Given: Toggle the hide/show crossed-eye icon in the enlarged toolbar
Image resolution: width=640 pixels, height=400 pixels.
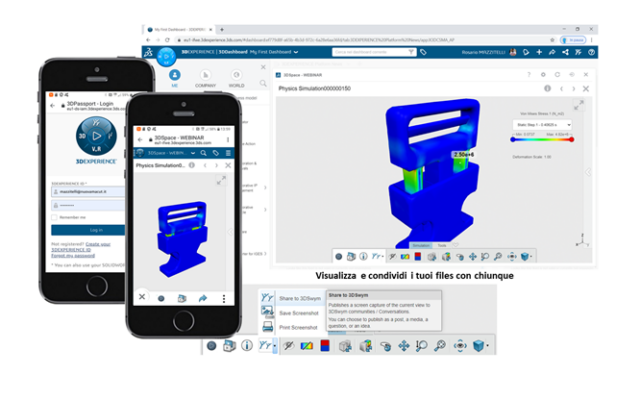Looking at the screenshot, I should click(289, 346).
